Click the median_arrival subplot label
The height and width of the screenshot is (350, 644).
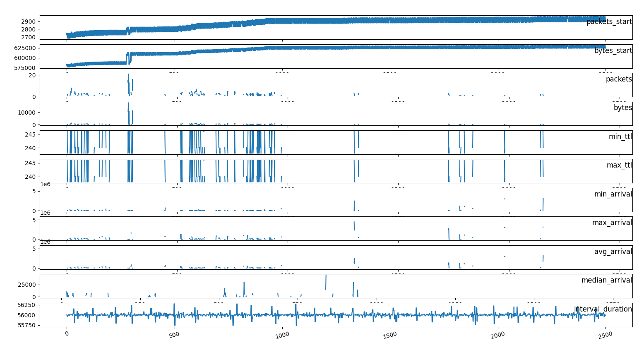607,280
